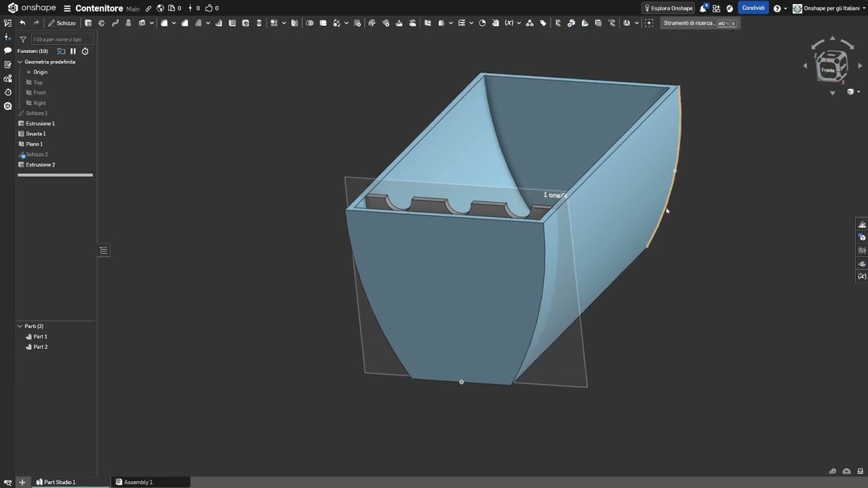Select Schizzo 1 feature

(36, 113)
